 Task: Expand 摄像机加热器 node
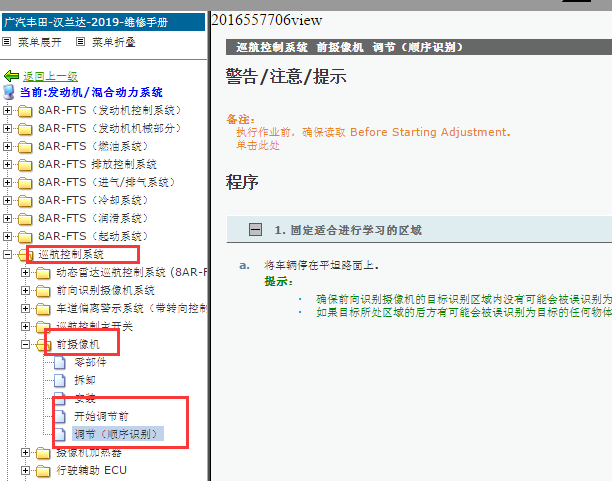click(x=25, y=452)
